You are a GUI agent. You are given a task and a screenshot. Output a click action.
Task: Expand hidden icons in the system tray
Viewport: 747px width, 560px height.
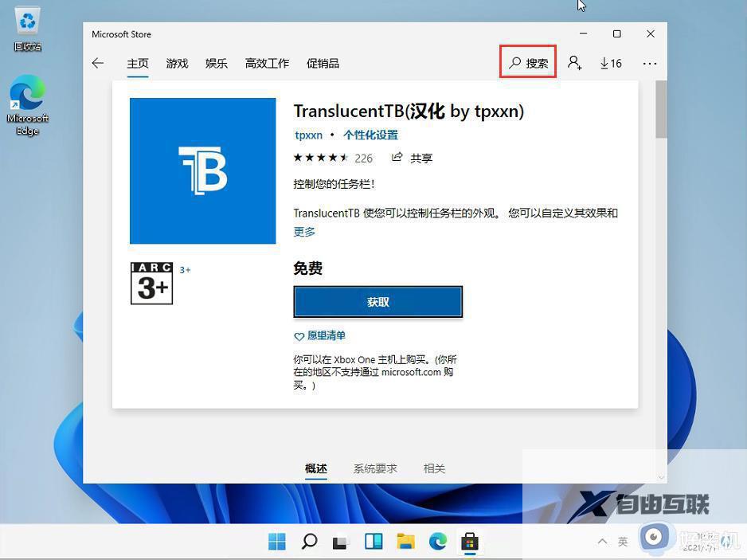pos(602,541)
